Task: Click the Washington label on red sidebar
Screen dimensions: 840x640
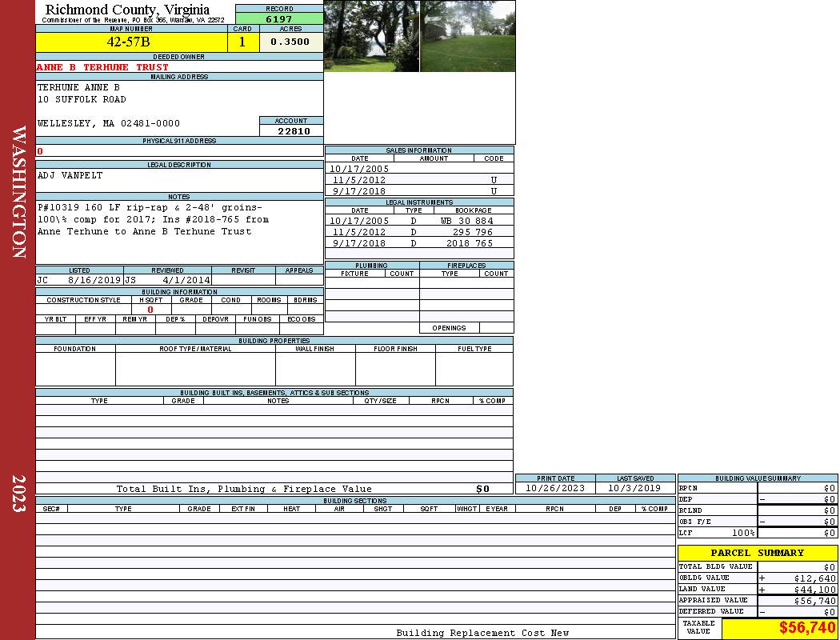Action: coord(19,192)
